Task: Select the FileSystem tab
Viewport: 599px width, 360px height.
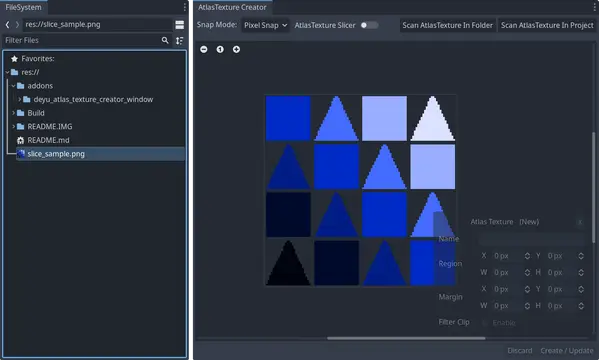Action: [x=23, y=7]
